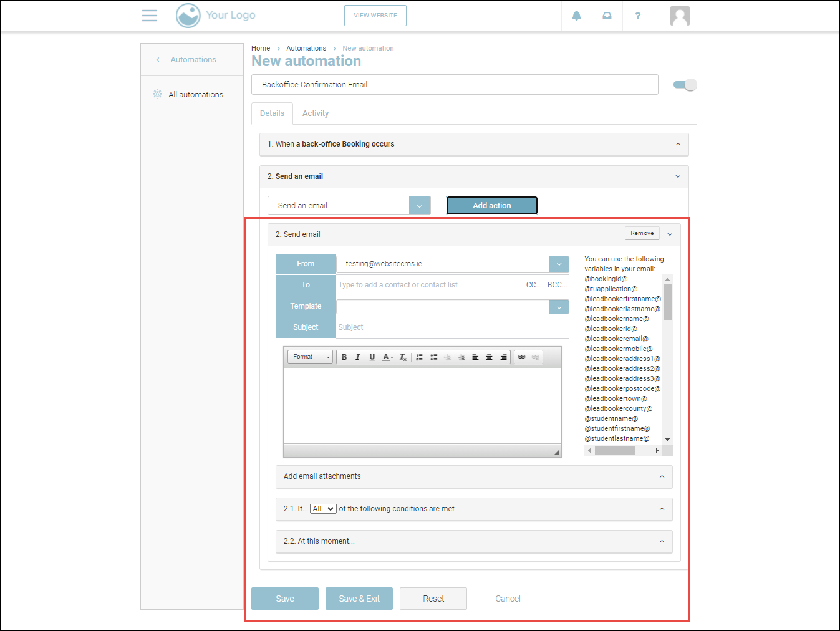Toggle the automation enabled switch
Image resolution: width=840 pixels, height=631 pixels.
click(x=685, y=85)
